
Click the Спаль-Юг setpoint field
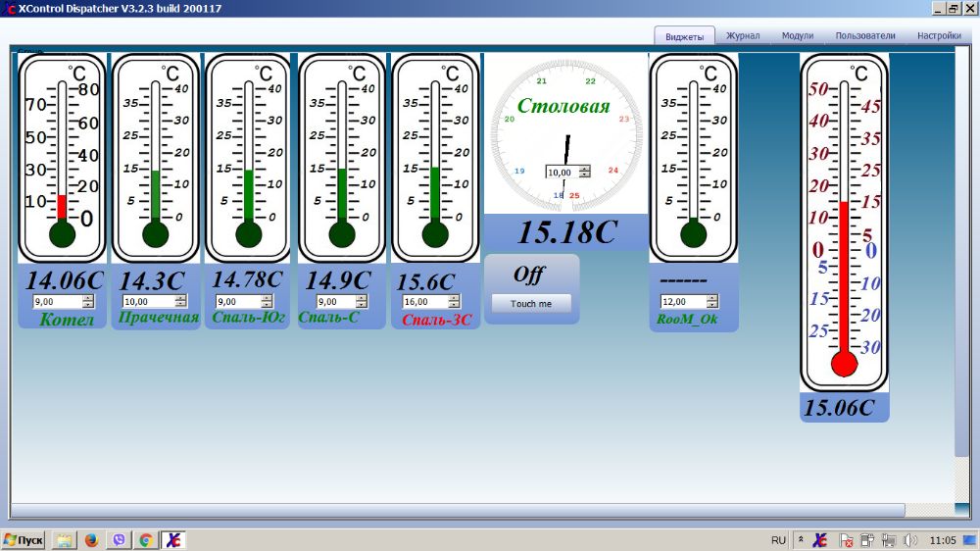(238, 301)
